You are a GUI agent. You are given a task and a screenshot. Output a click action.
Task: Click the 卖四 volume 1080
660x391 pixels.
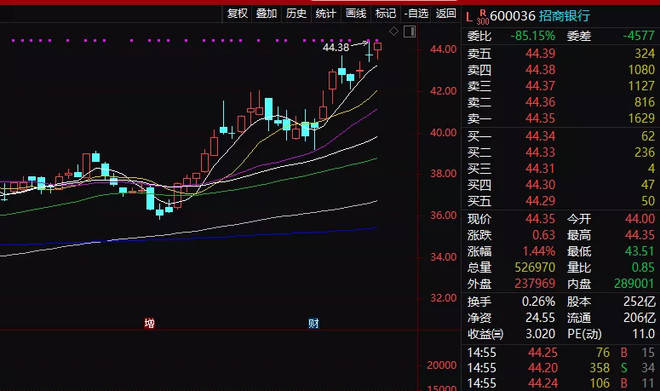coord(641,70)
